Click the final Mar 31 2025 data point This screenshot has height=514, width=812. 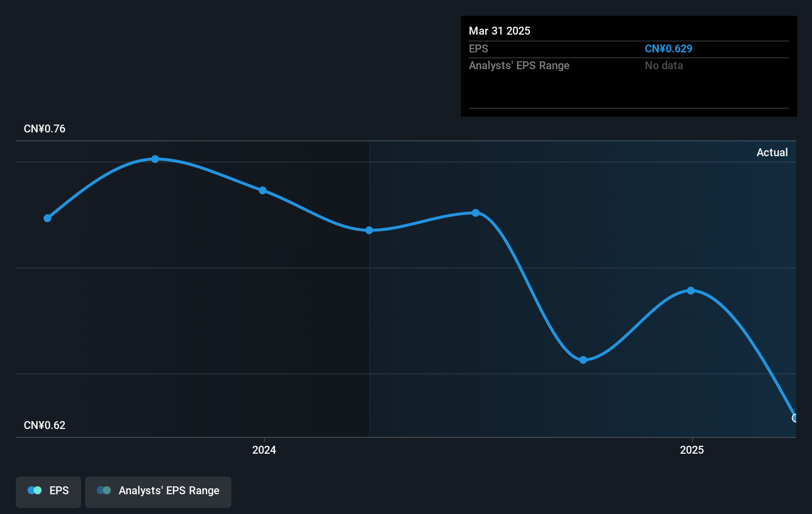tap(794, 418)
